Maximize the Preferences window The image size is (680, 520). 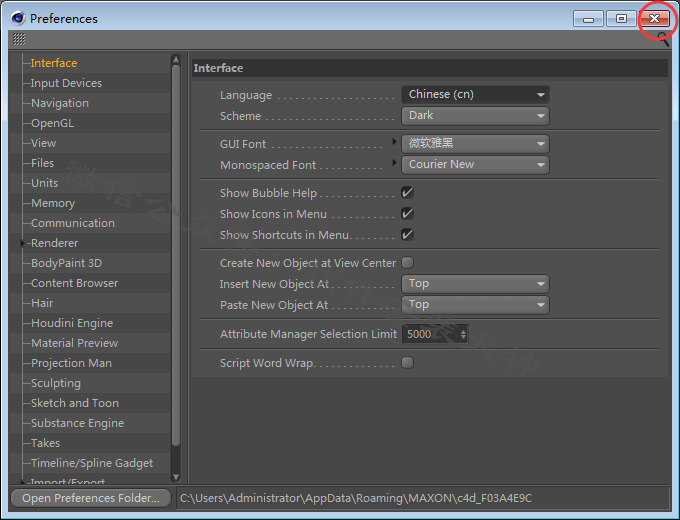(621, 19)
